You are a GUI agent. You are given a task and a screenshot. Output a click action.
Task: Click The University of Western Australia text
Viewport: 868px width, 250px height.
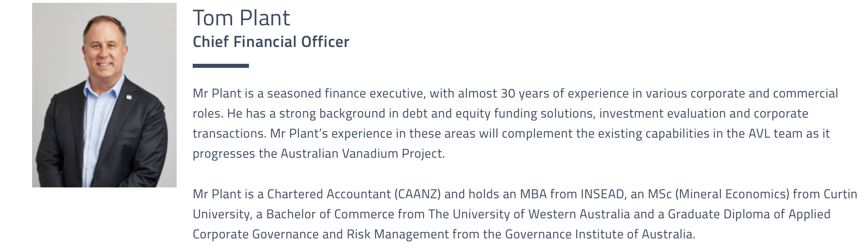pos(529,214)
